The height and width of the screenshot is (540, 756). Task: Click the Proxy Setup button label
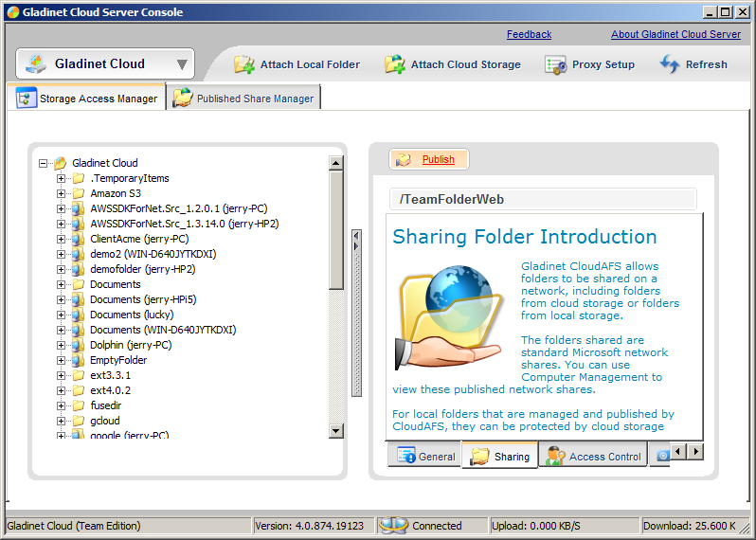coord(603,64)
